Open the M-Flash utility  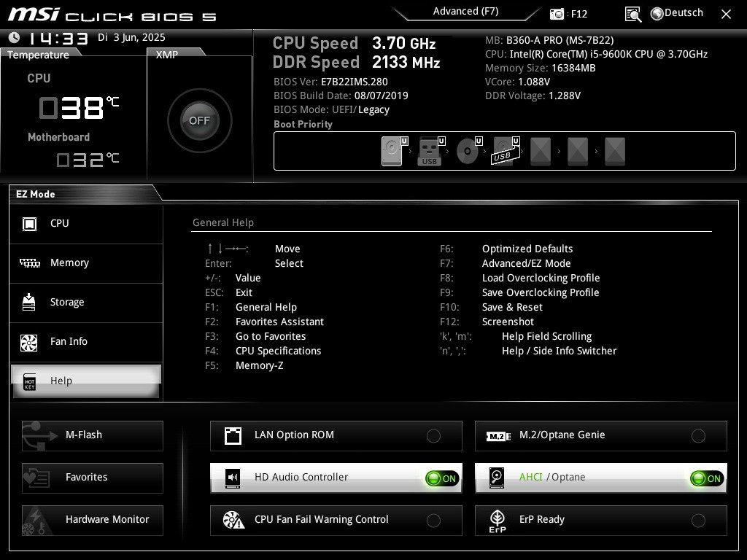(93, 436)
